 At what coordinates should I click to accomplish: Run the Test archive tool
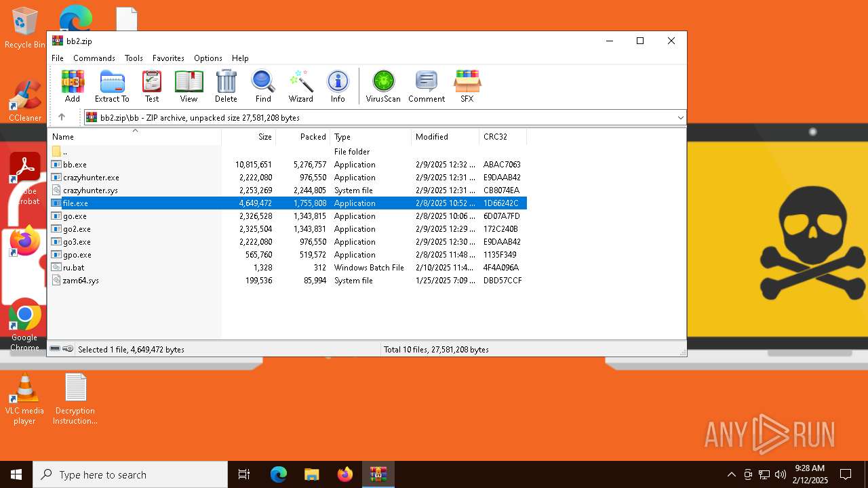152,86
